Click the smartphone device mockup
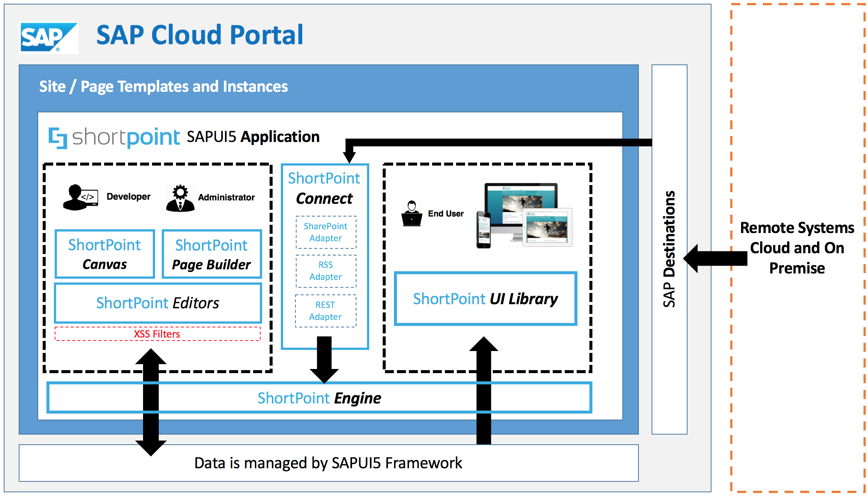Image resolution: width=868 pixels, height=496 pixels. click(483, 230)
